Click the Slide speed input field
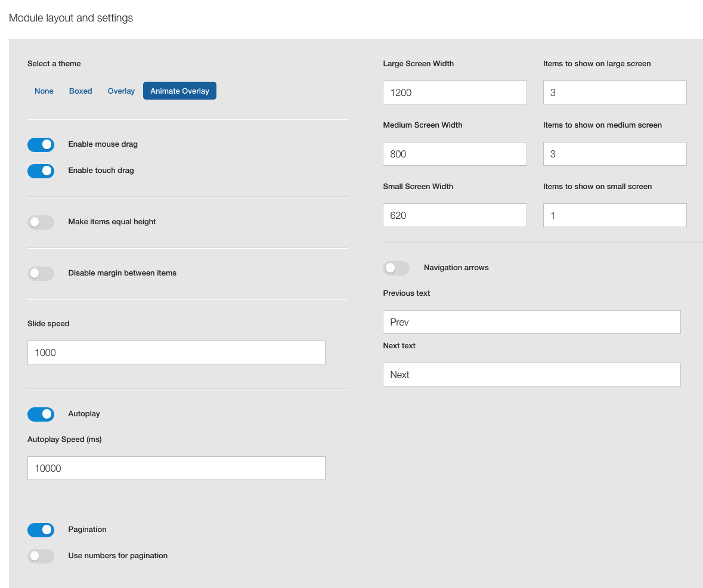 pyautogui.click(x=176, y=352)
